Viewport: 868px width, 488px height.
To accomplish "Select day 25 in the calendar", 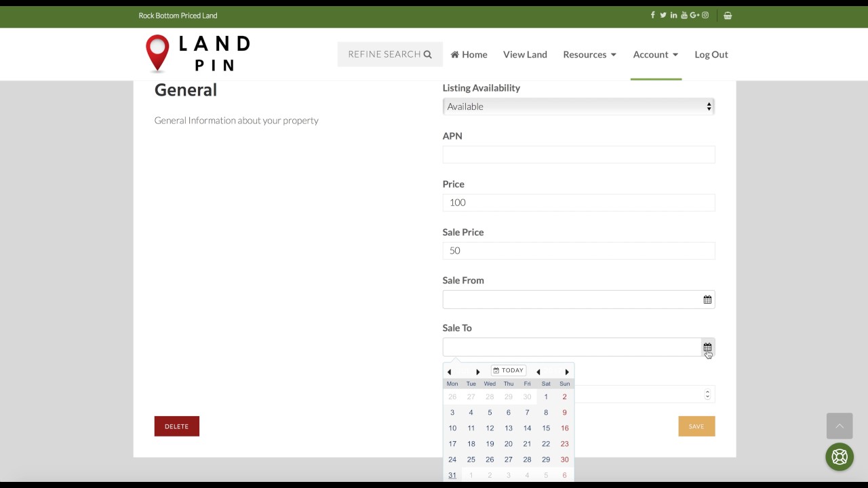I will click(x=471, y=460).
